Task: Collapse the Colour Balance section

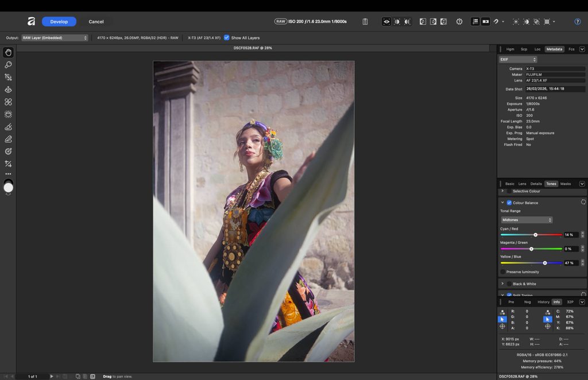Action: [x=502, y=203]
